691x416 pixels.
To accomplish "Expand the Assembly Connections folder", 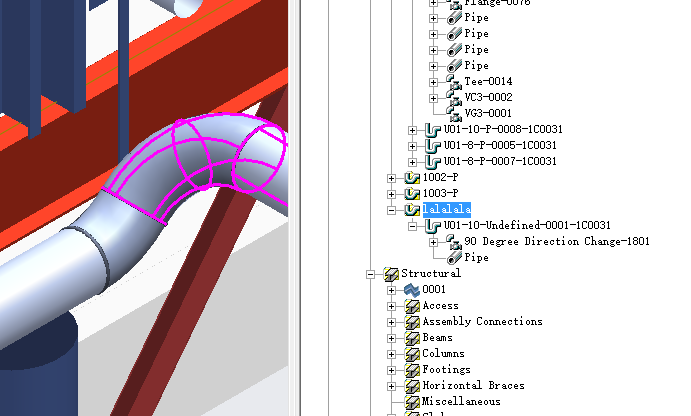I will click(x=391, y=322).
